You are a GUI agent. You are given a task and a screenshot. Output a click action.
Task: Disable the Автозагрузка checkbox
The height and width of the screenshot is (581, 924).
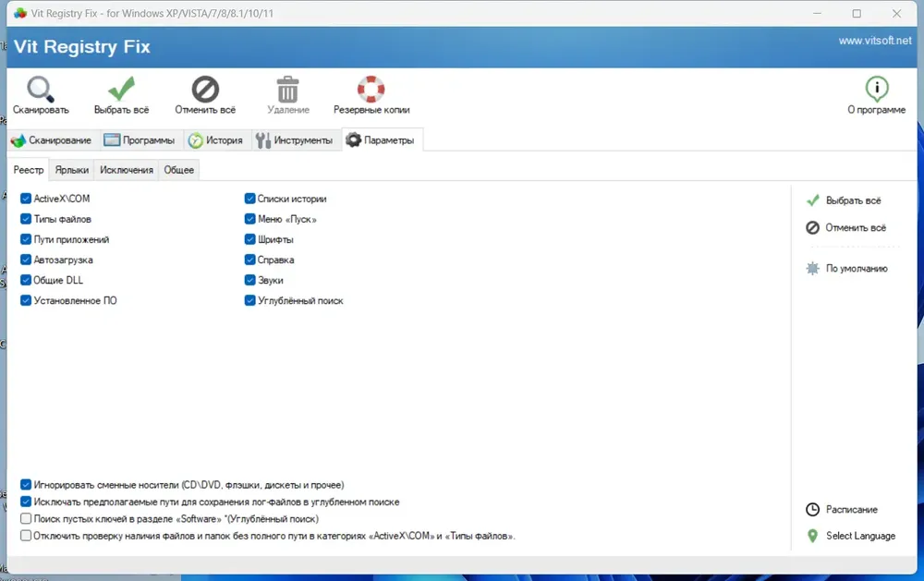(26, 260)
